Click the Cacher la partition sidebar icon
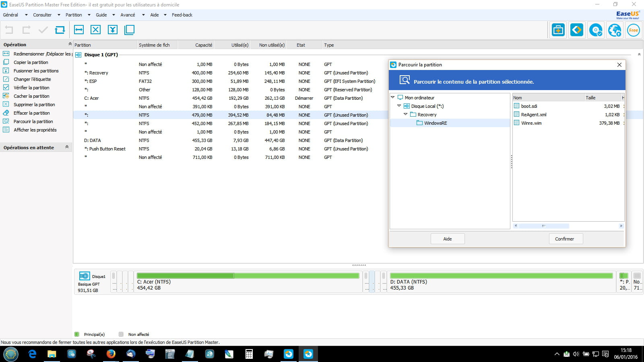This screenshot has width=644, height=362. (x=6, y=96)
